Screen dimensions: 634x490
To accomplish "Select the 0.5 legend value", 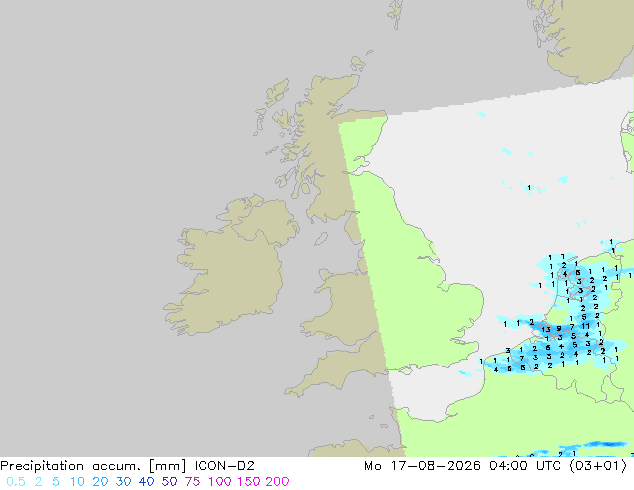I will point(16,482).
